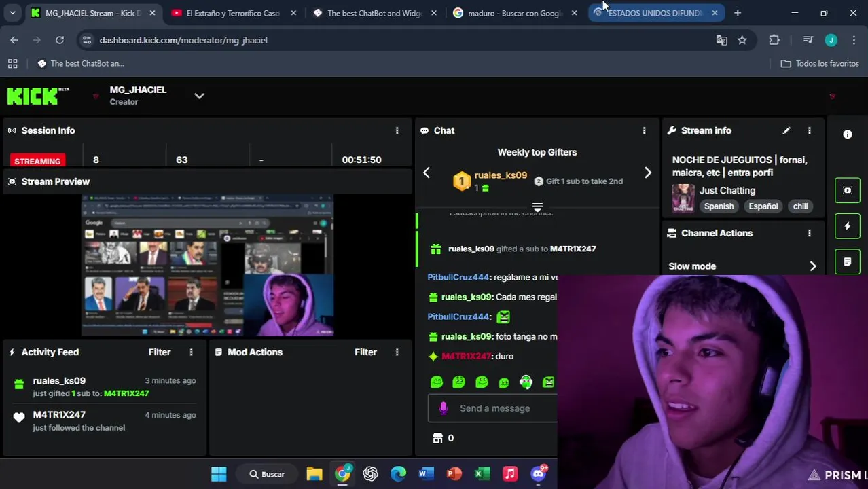Collapse the weekly top gifters banner handle
868x489 pixels.
point(537,207)
